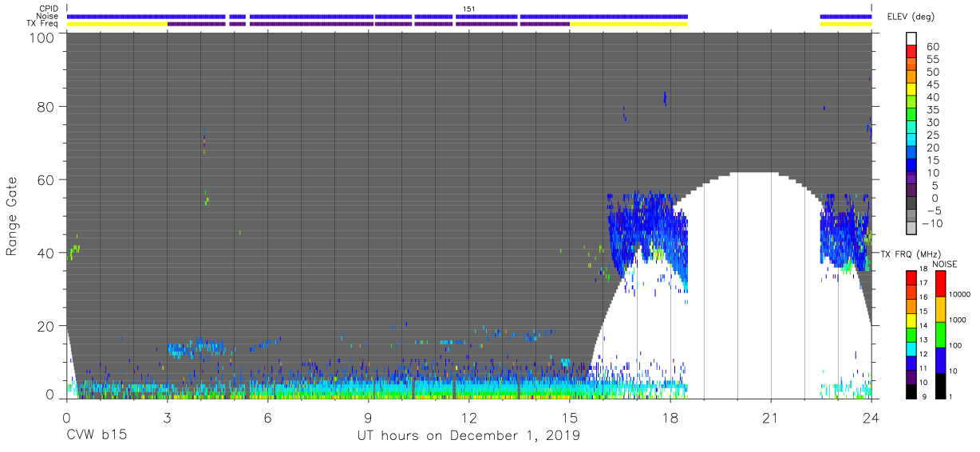This screenshot has height=452, width=980.
Task: Select the yellow 14–15 MHz TX FRQ swatch
Action: [911, 320]
